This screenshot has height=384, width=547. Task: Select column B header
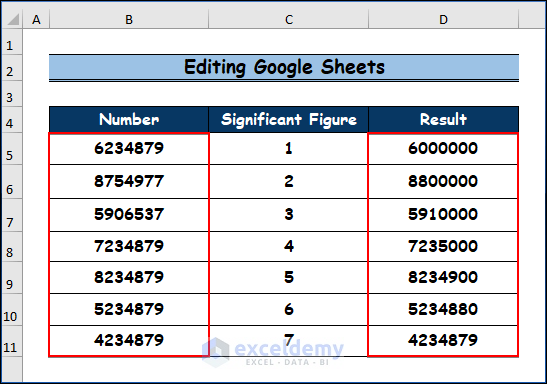[x=129, y=19]
